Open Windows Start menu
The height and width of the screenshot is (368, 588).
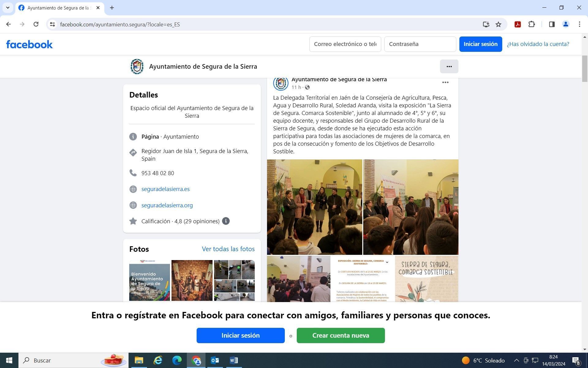pyautogui.click(x=9, y=360)
